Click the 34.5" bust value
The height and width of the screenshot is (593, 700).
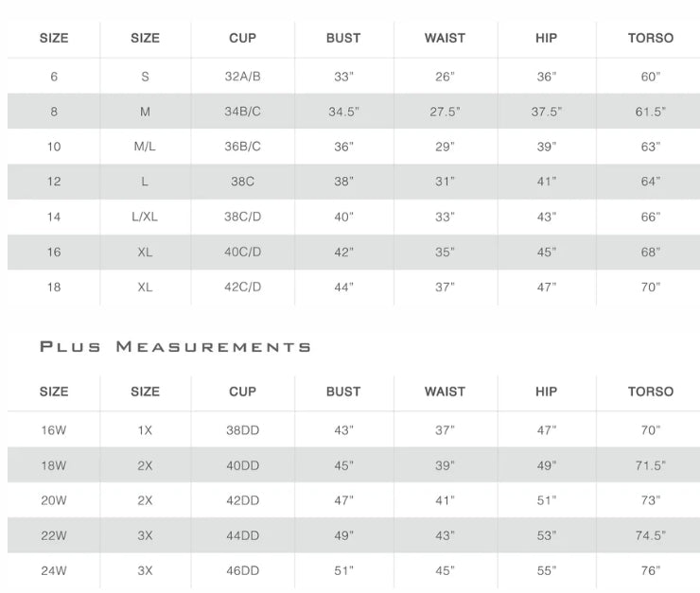343,112
